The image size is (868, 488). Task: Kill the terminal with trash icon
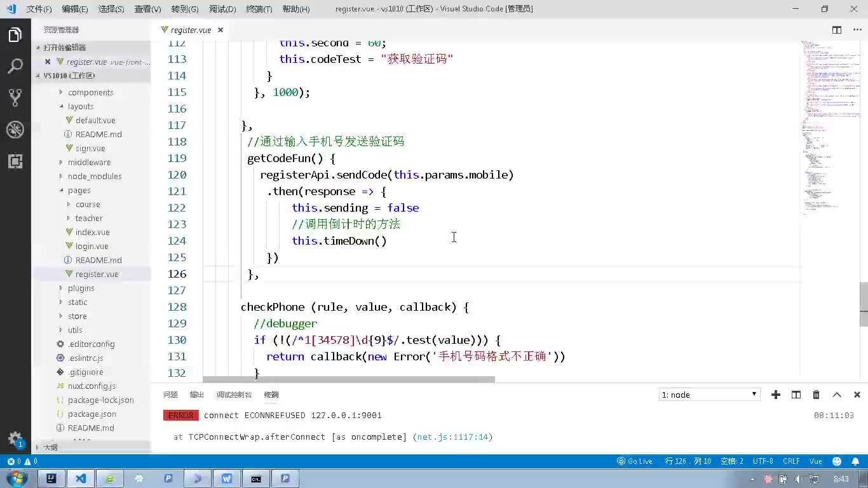[x=816, y=395]
